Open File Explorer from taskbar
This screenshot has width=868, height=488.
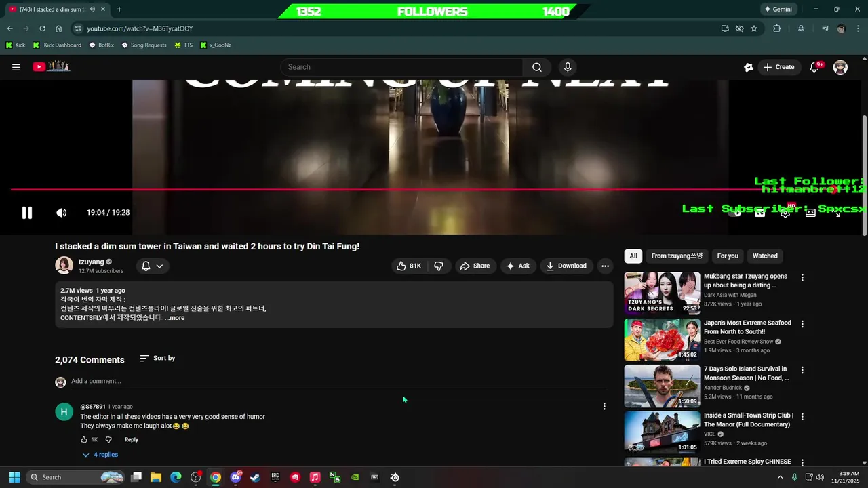[x=156, y=477]
